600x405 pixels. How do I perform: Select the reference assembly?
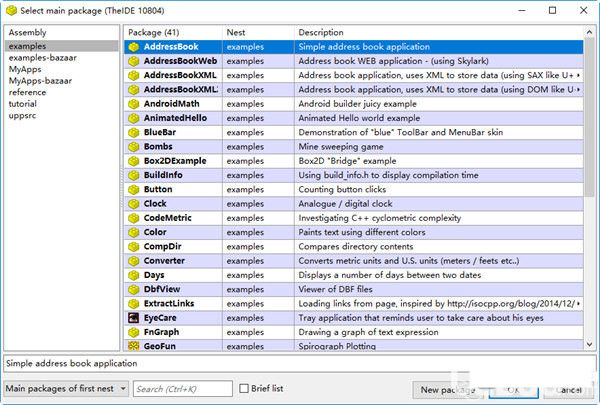pos(27,92)
